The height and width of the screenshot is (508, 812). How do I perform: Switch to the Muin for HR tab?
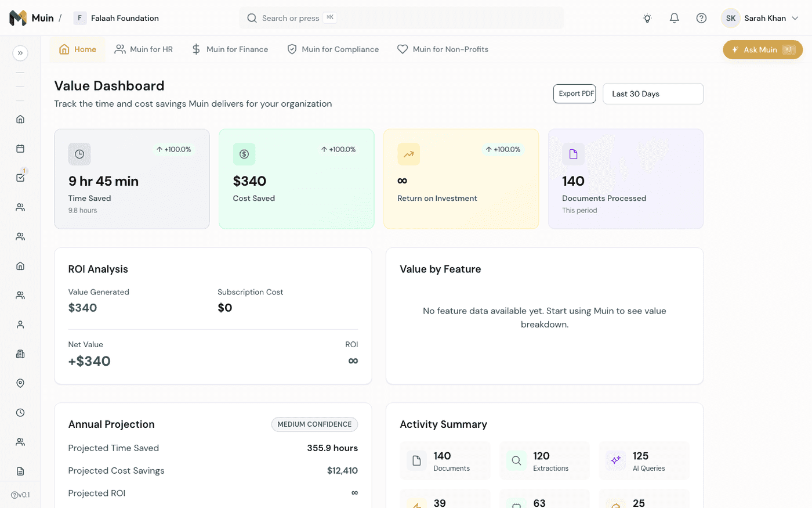(x=144, y=49)
